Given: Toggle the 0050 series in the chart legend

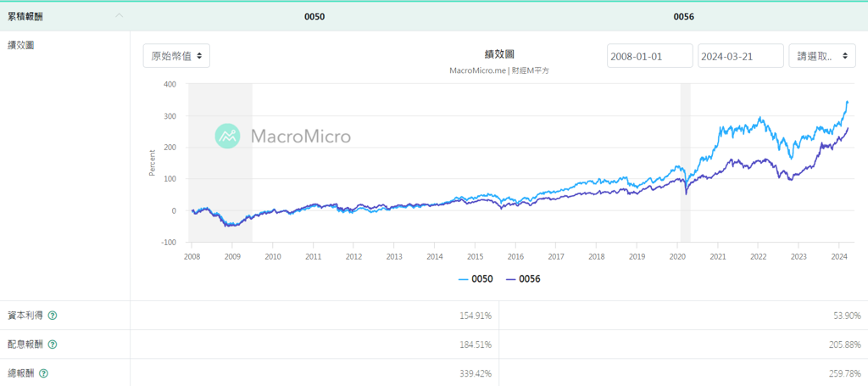Looking at the screenshot, I should pos(476,278).
